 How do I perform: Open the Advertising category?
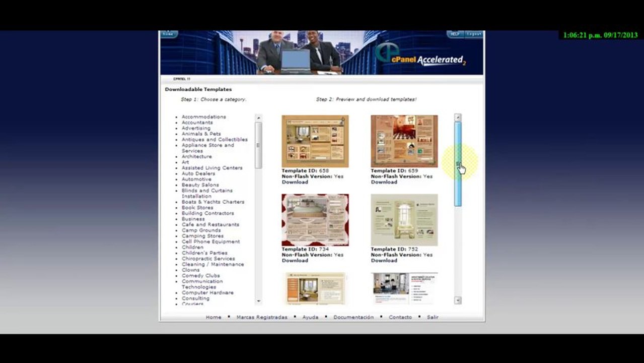pyautogui.click(x=196, y=128)
